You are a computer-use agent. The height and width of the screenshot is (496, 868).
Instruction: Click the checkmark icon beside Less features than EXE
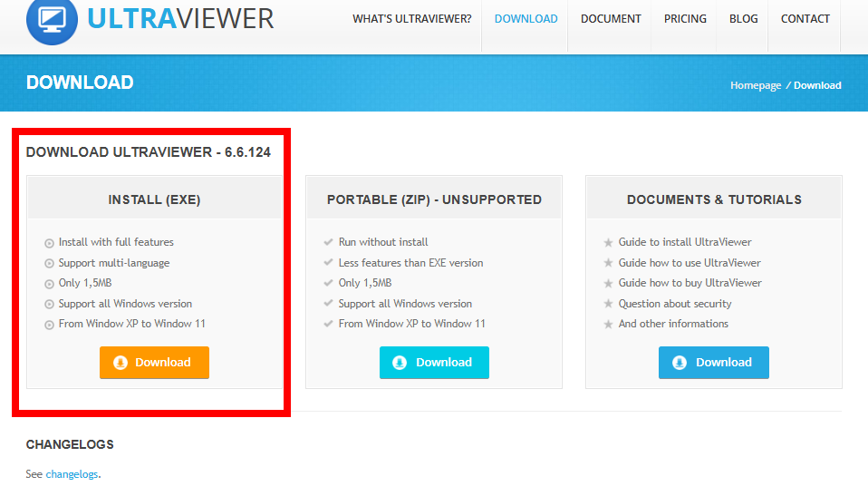(x=328, y=263)
